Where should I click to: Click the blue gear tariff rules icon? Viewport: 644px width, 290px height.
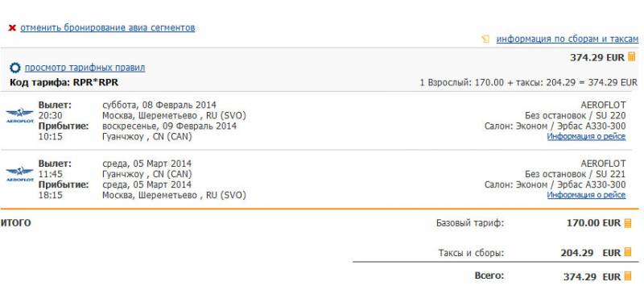click(x=14, y=68)
